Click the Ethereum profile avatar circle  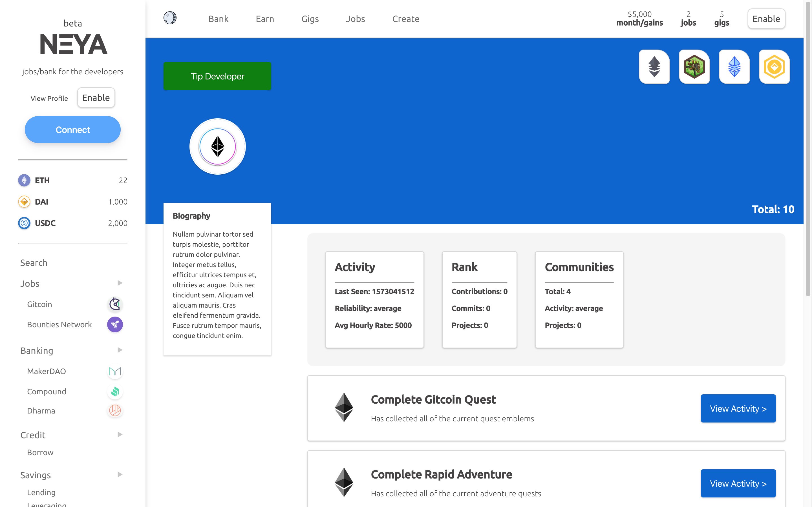217,146
